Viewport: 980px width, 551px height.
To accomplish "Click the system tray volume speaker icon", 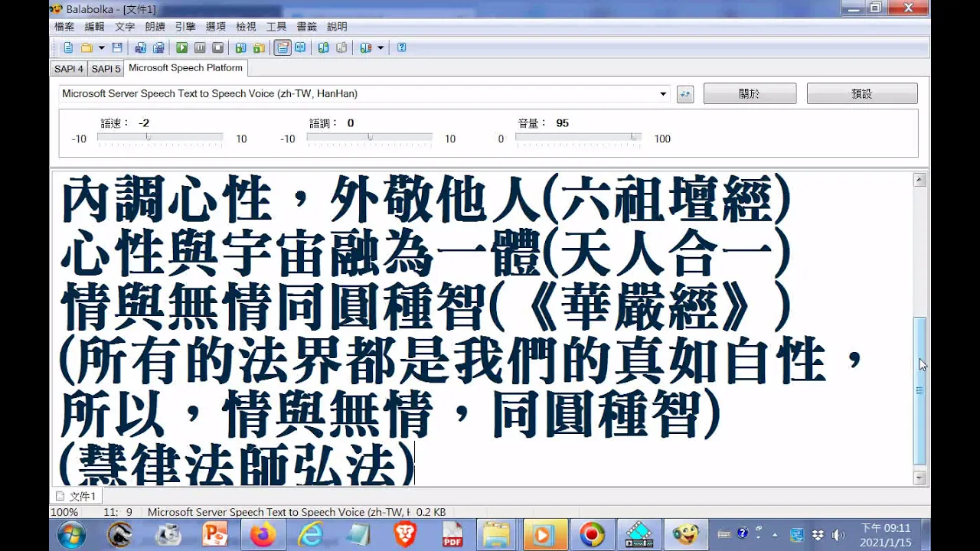I will point(838,534).
